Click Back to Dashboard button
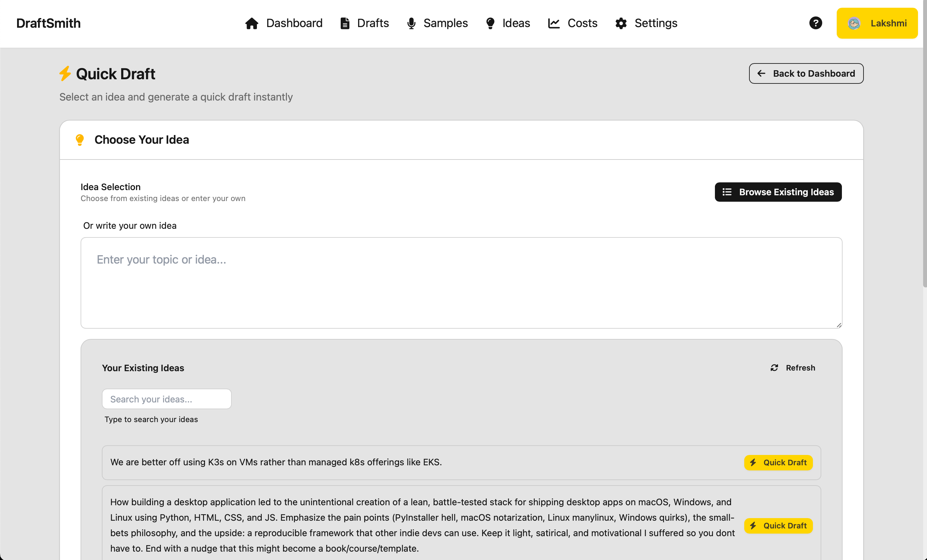The width and height of the screenshot is (927, 560). coord(806,73)
